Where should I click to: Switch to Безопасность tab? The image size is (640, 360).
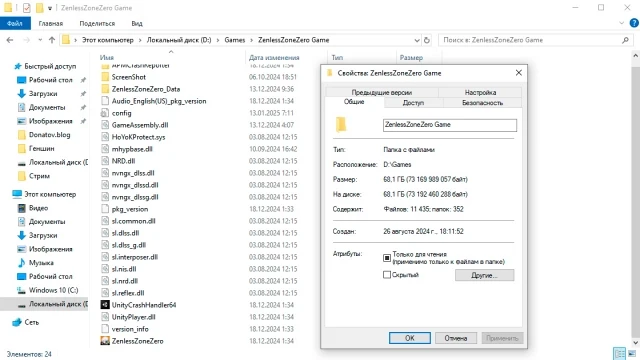[x=482, y=103]
